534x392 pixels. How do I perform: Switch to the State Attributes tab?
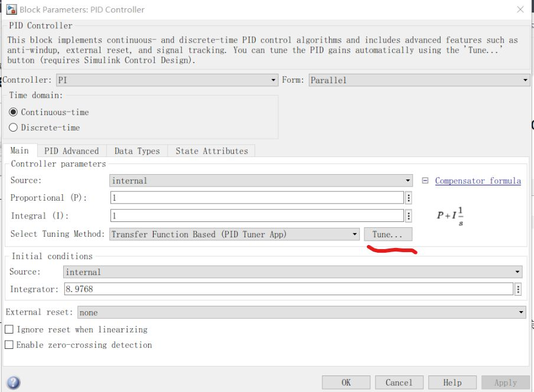[x=211, y=151]
